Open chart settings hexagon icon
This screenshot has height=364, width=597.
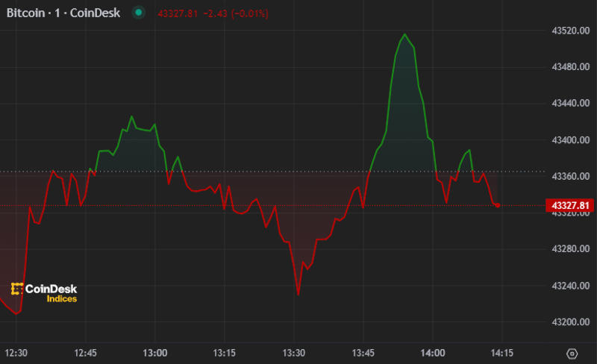coord(572,354)
